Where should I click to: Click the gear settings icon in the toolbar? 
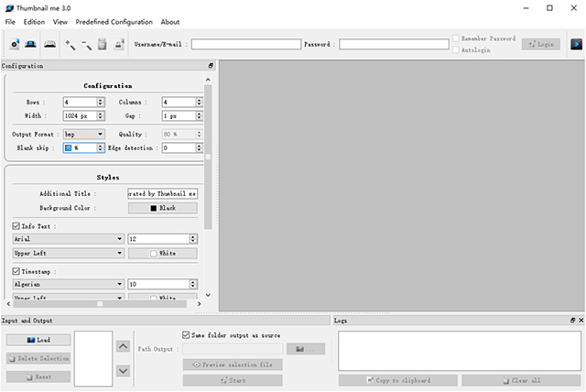(15, 44)
